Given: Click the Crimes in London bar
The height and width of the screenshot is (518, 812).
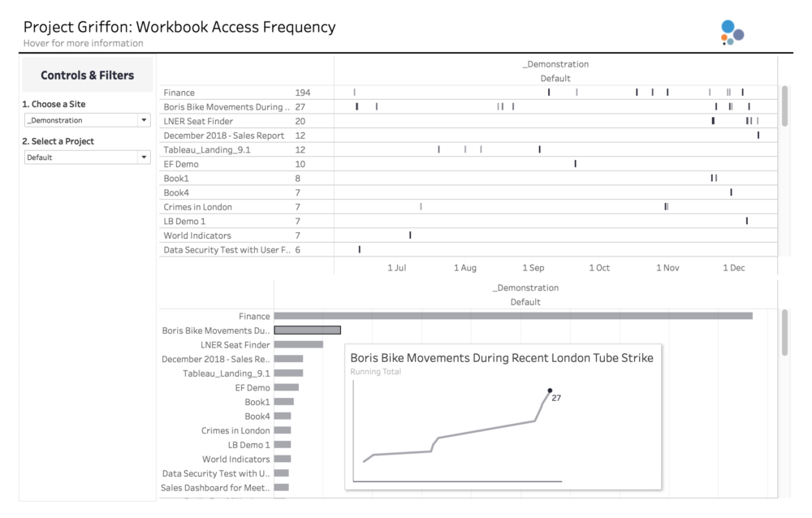Looking at the screenshot, I should click(x=283, y=430).
